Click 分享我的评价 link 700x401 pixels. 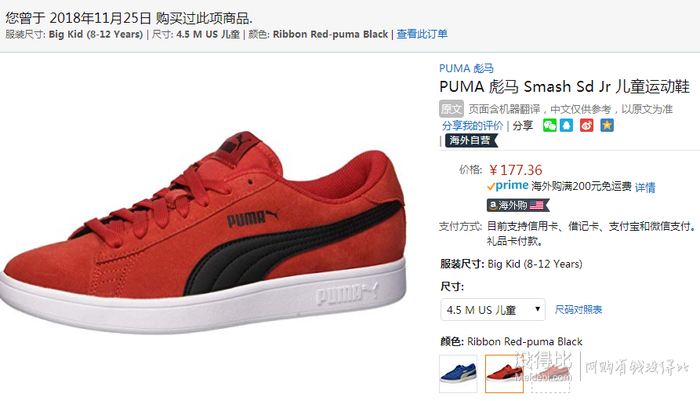(473, 125)
